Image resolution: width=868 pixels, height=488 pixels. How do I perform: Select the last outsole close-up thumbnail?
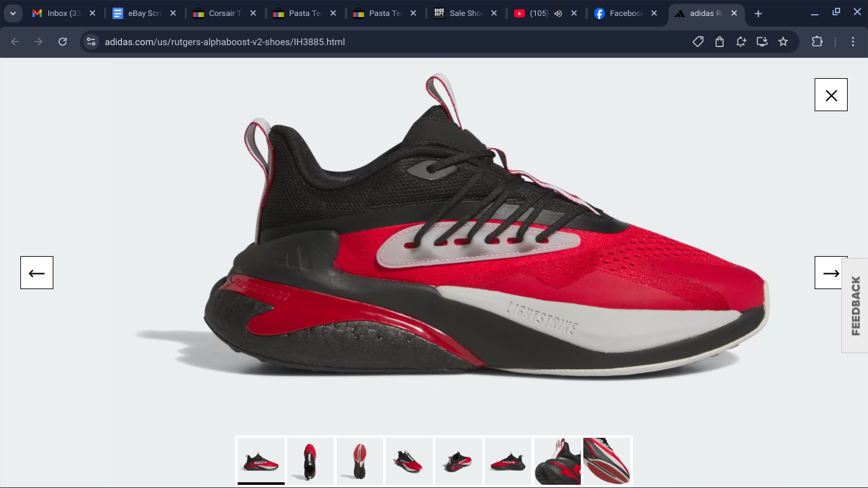[x=607, y=461]
